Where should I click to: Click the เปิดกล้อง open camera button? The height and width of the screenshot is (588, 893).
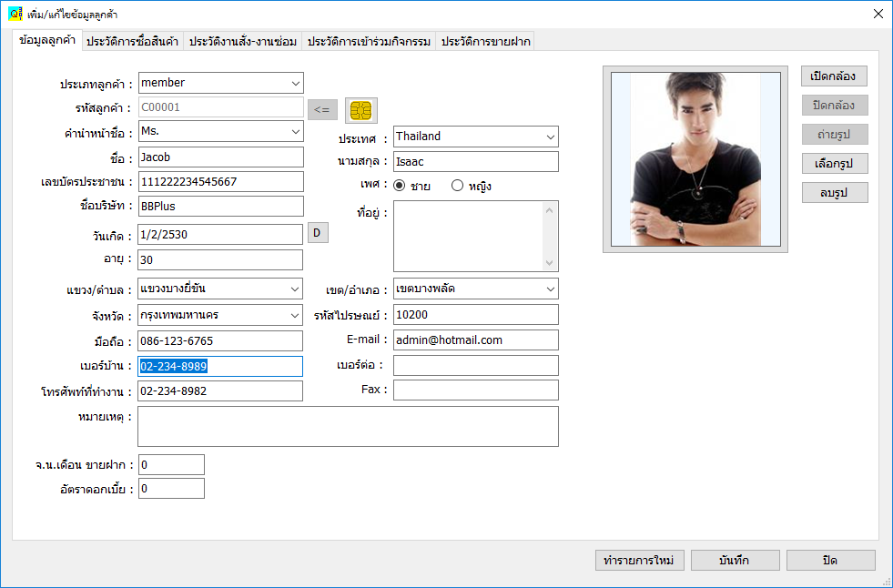[x=834, y=76]
